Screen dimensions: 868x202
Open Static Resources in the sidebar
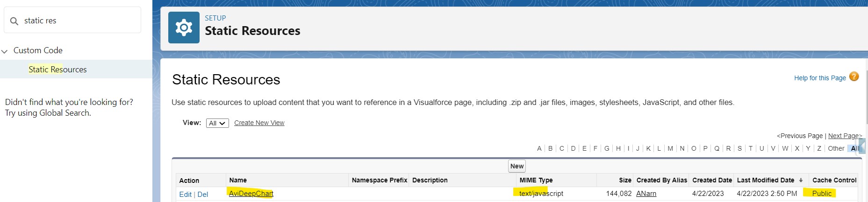pyautogui.click(x=57, y=70)
